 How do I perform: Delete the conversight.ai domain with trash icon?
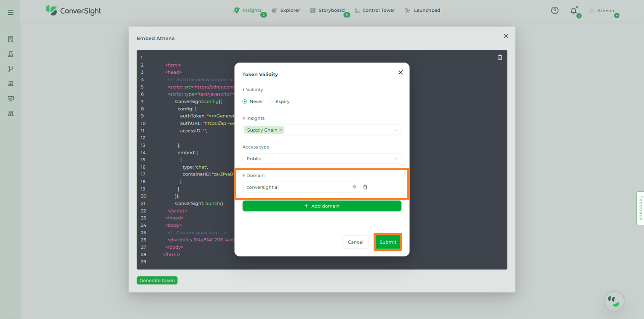pos(365,187)
